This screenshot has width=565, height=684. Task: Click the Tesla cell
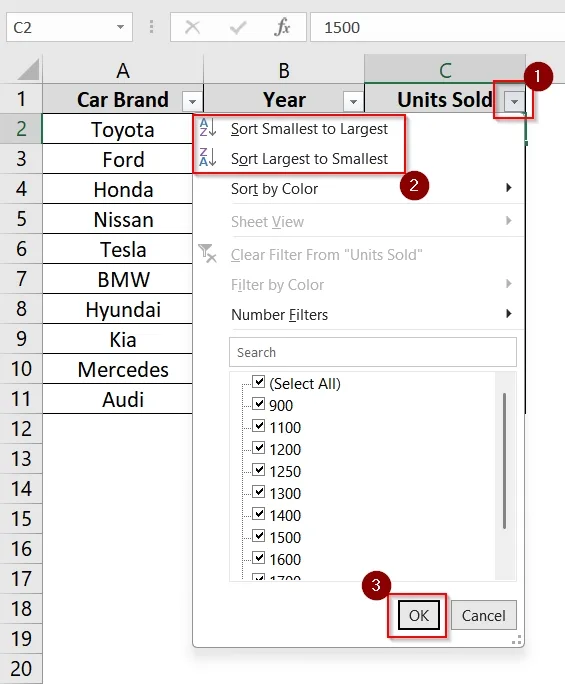pos(117,249)
